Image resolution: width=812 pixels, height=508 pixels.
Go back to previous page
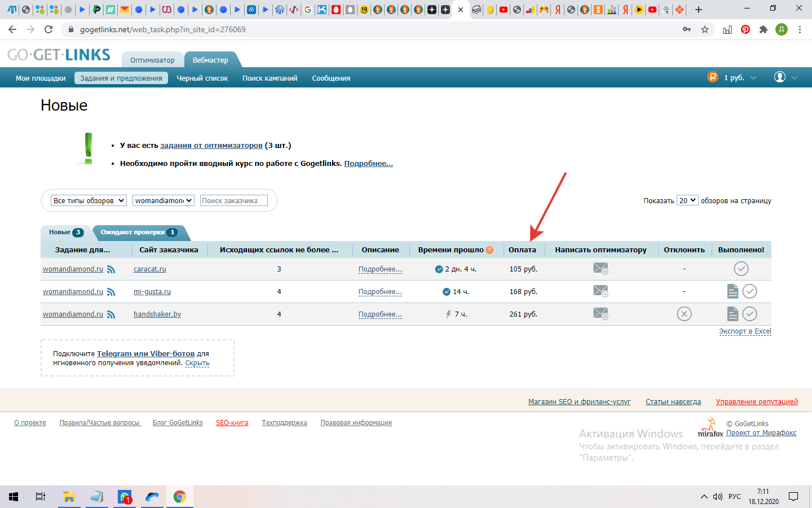click(x=12, y=29)
